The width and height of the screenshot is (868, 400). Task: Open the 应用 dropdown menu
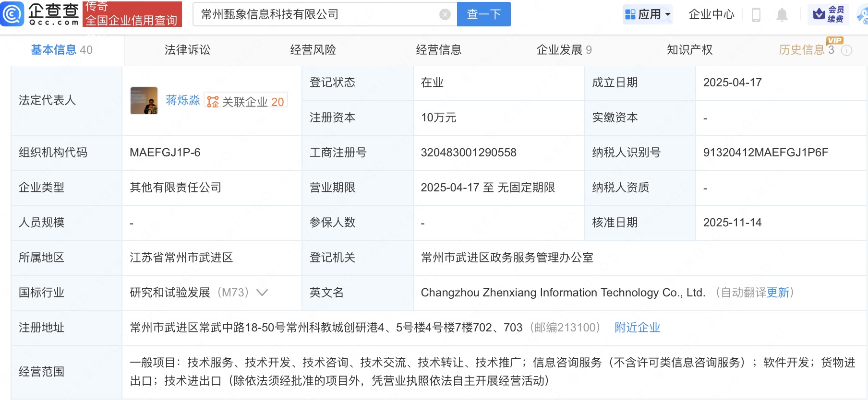pos(648,14)
